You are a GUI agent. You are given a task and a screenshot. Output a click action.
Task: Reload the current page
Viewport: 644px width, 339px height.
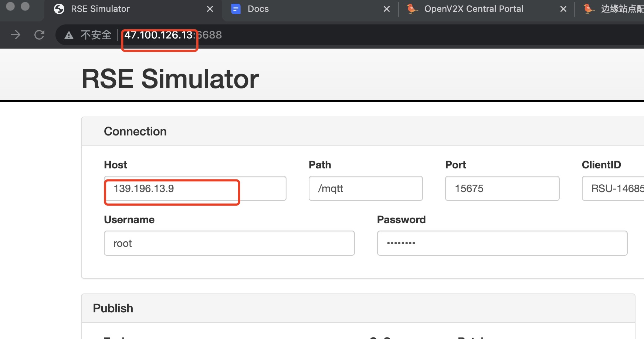(39, 34)
